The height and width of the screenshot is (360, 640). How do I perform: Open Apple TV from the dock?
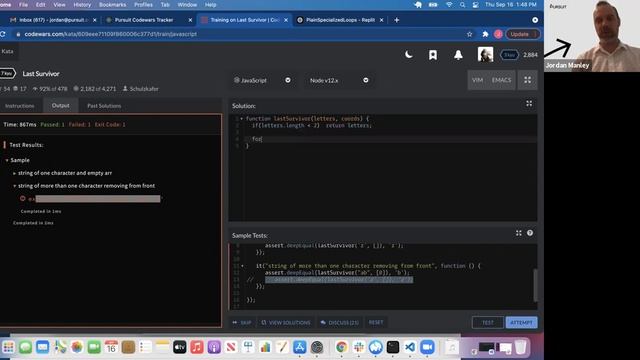click(x=180, y=347)
